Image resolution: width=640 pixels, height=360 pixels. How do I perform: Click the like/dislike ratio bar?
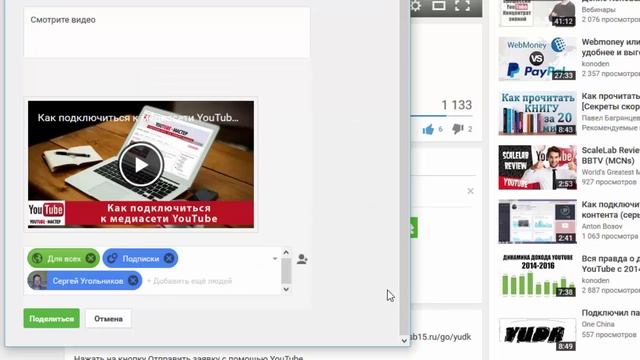441,116
